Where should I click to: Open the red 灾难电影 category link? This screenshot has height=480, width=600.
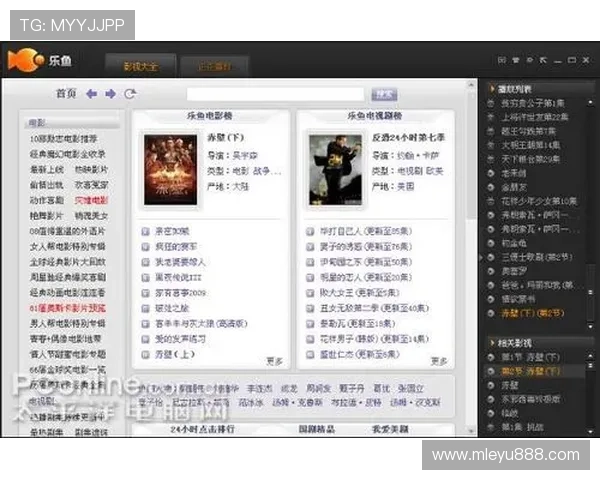click(91, 201)
